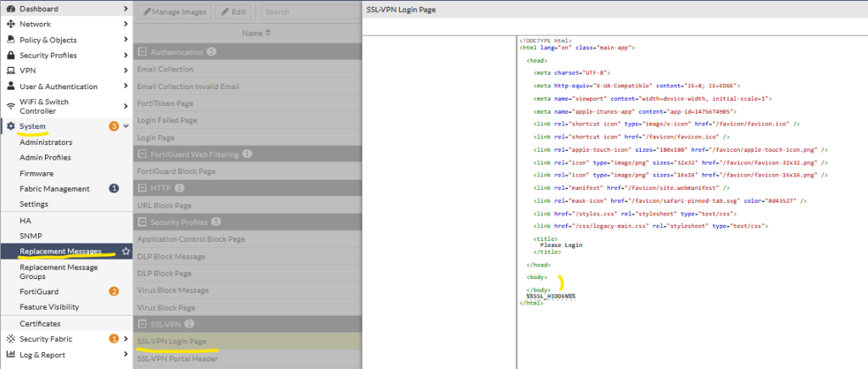Expand the Network chevron arrow
Viewport: 868px width, 369px height.
126,25
